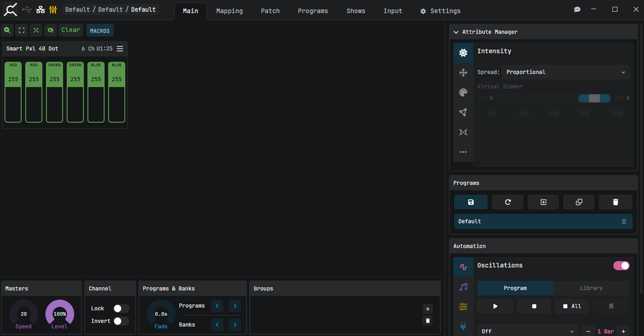644x336 pixels.
Task: Select the yellow sliders icon in Automation
Action: click(463, 307)
